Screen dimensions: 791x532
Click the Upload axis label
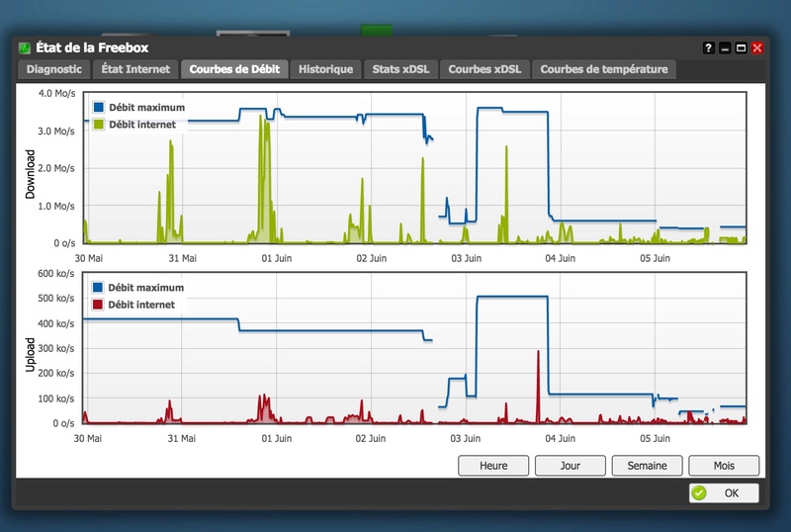[x=31, y=355]
